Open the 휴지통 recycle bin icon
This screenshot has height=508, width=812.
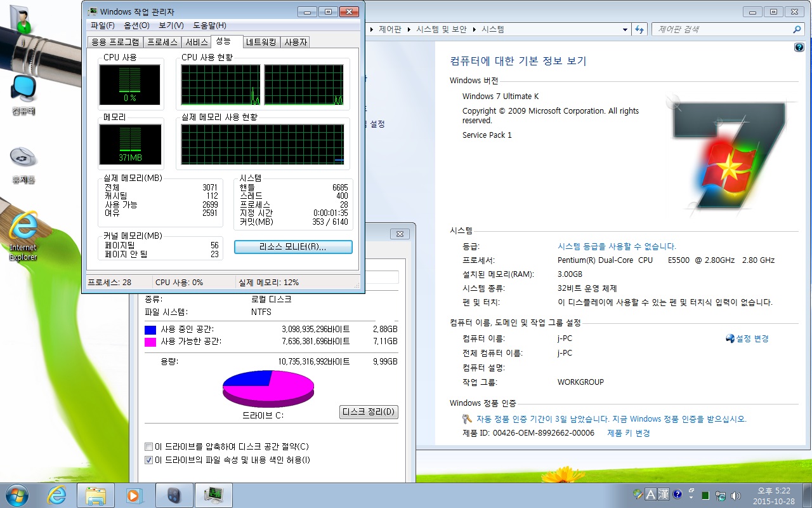[23, 164]
